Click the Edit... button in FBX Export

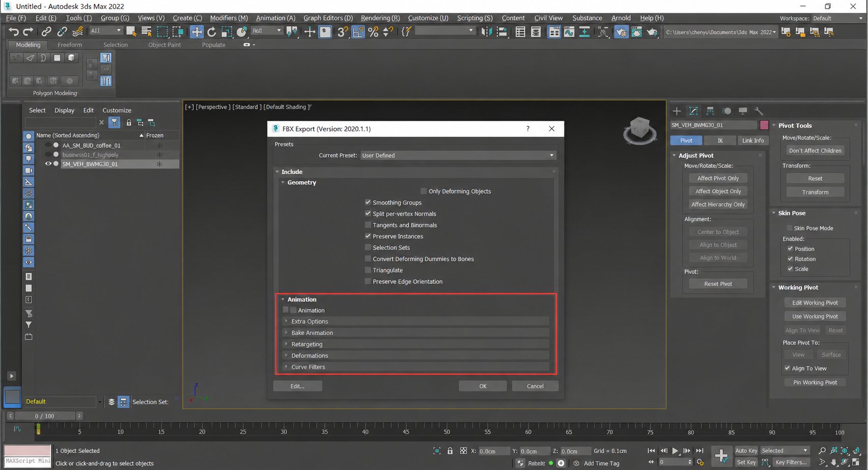click(297, 386)
